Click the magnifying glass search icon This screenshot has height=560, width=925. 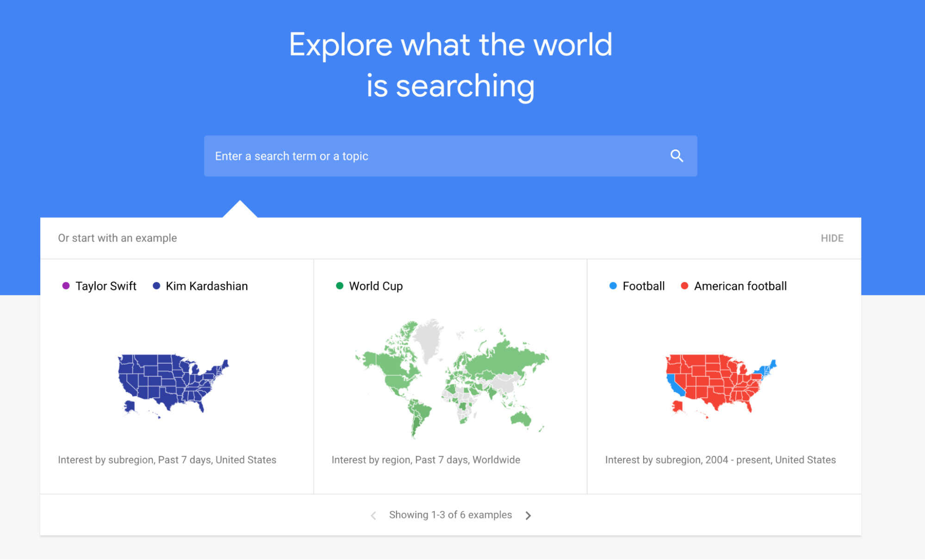pos(677,156)
